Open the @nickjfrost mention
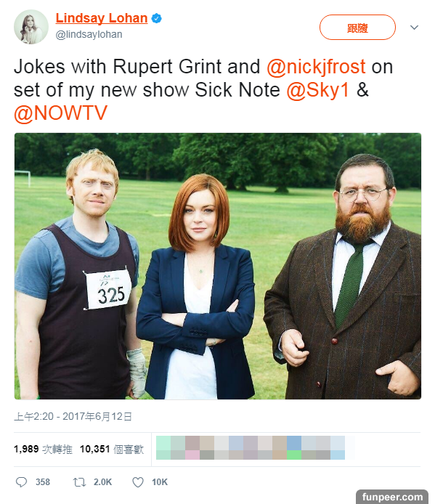 click(x=316, y=67)
